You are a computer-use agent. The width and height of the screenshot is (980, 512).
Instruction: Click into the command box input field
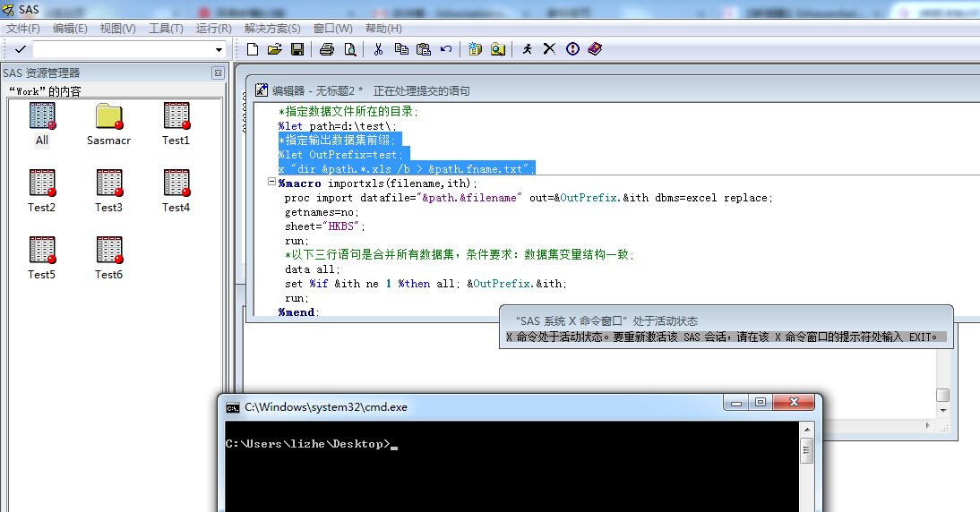point(123,49)
